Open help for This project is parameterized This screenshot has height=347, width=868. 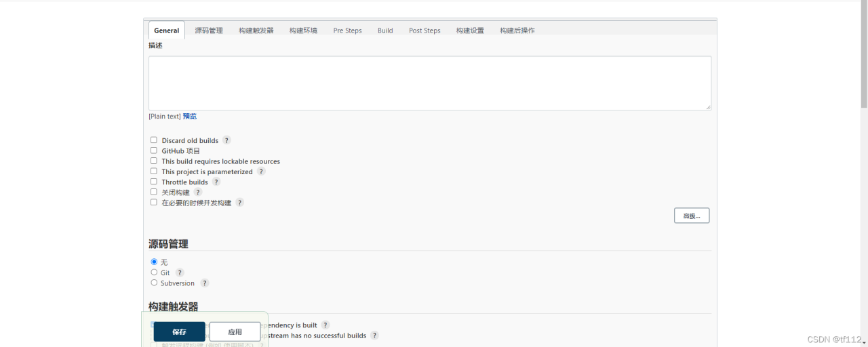(x=261, y=171)
